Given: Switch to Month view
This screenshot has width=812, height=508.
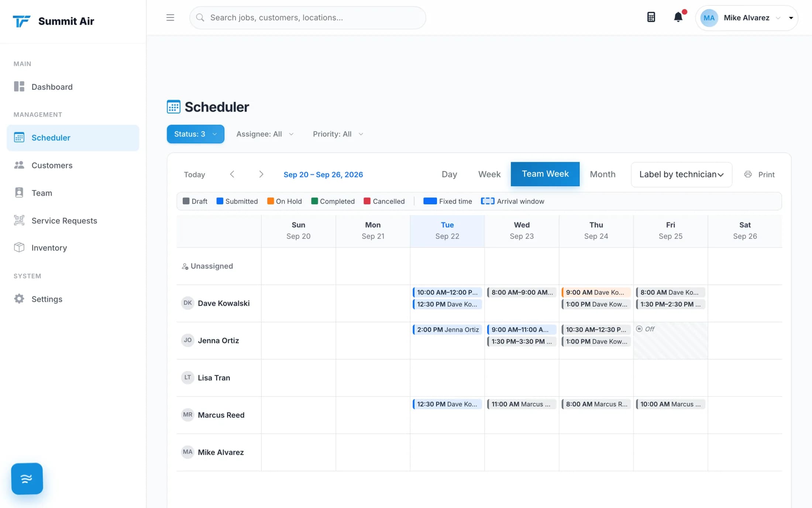Looking at the screenshot, I should (602, 174).
